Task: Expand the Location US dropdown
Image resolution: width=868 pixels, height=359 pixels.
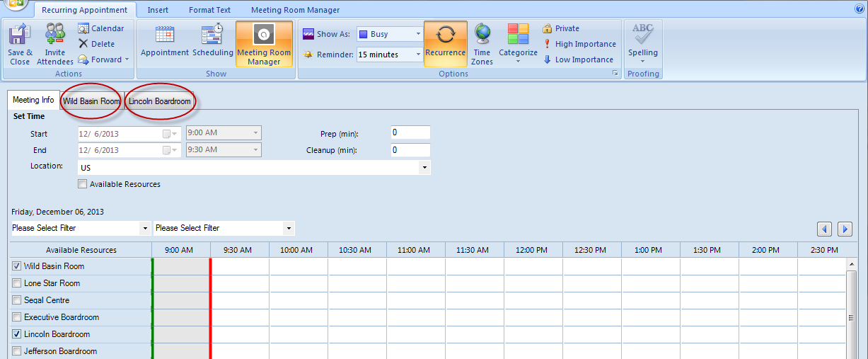Action: (424, 168)
